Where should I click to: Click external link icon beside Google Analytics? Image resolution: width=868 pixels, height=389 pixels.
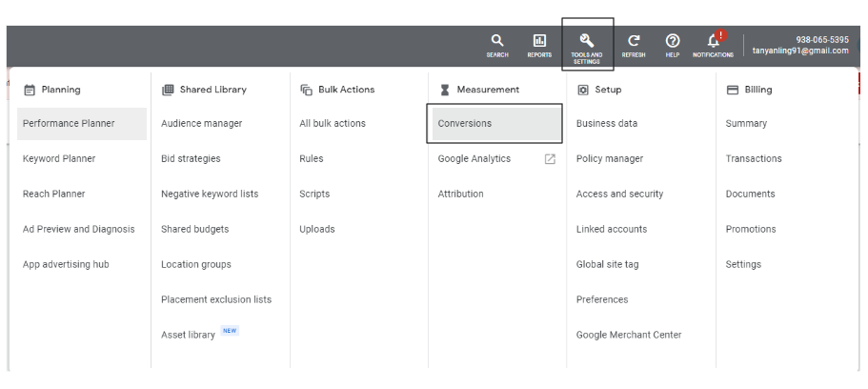(x=550, y=159)
